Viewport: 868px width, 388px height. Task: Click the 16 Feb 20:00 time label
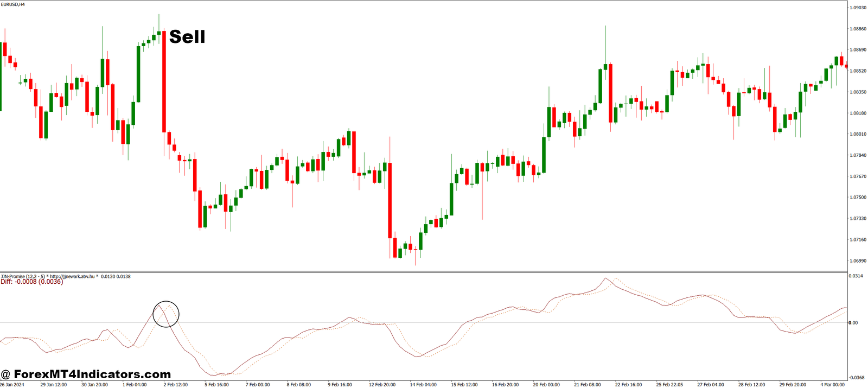coord(506,385)
